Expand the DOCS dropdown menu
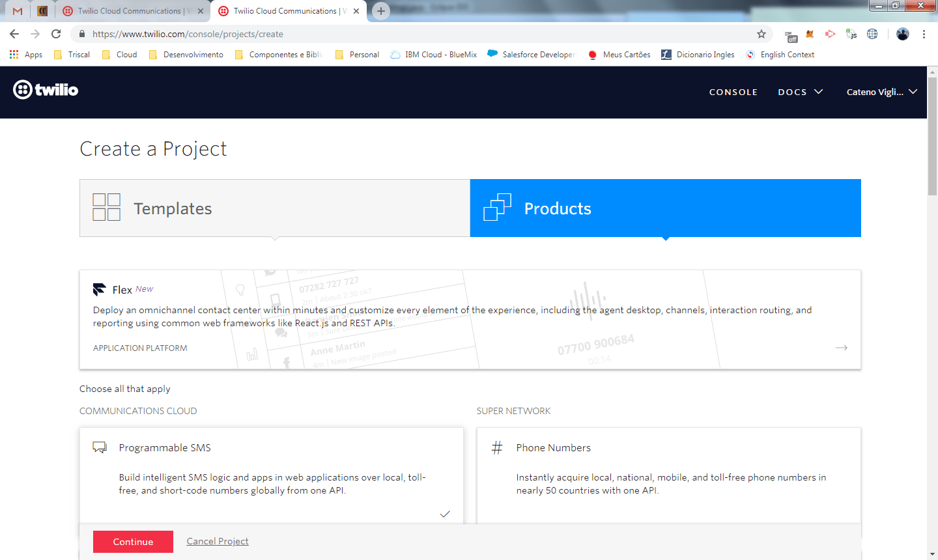The height and width of the screenshot is (560, 938). 801,92
